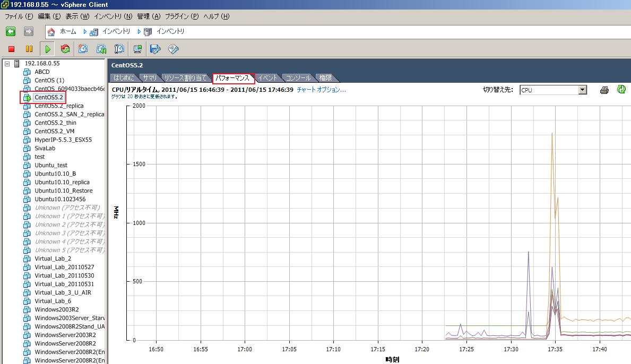Click the floppy connect toolbar icon
The image size is (631, 364).
coord(155,49)
